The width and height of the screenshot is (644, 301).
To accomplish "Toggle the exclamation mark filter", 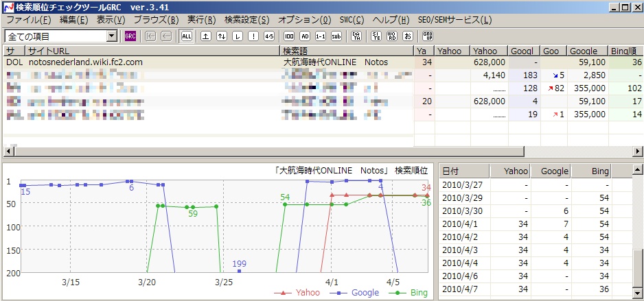I will pyautogui.click(x=253, y=36).
